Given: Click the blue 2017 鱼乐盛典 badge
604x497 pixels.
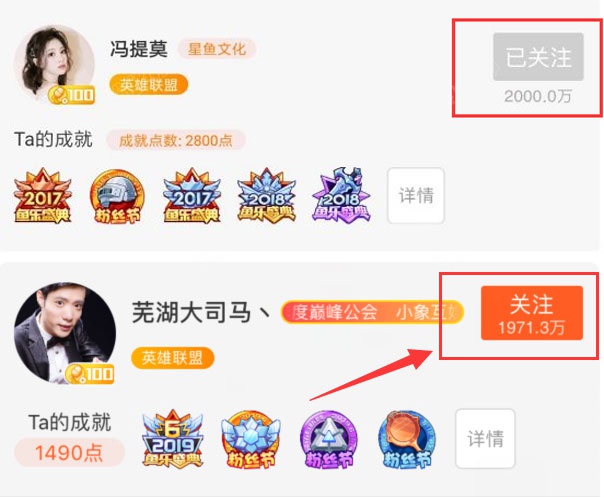Looking at the screenshot, I should [x=191, y=195].
